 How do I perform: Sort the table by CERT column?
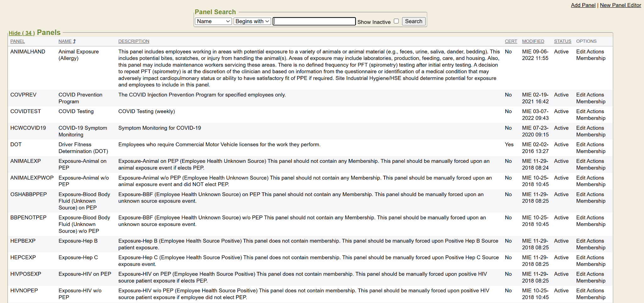click(x=511, y=41)
